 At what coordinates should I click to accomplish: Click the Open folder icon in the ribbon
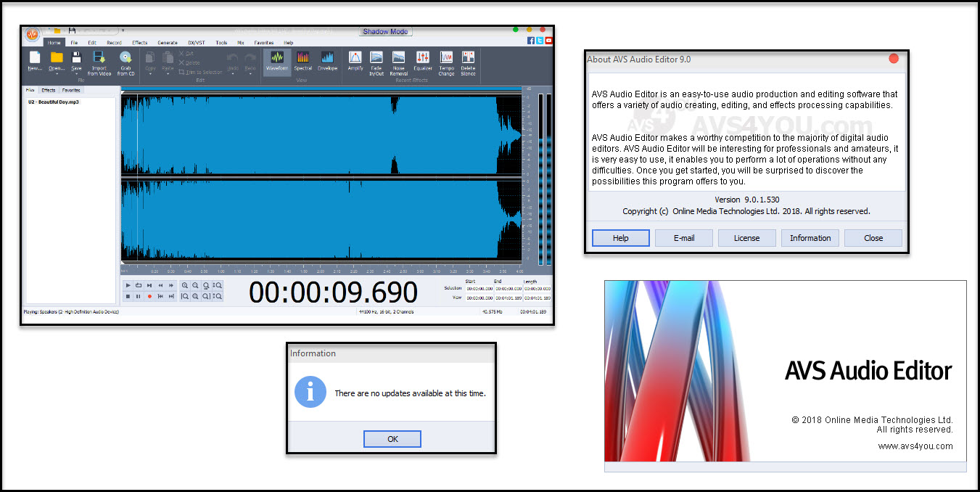pos(57,57)
